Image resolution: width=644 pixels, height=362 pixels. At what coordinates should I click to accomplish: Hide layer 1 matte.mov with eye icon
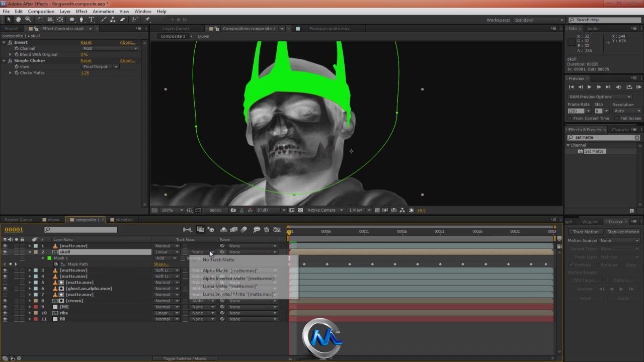coord(5,246)
